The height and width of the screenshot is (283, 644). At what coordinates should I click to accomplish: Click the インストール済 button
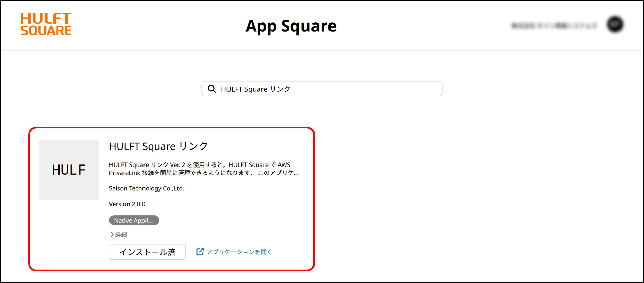[x=147, y=252]
